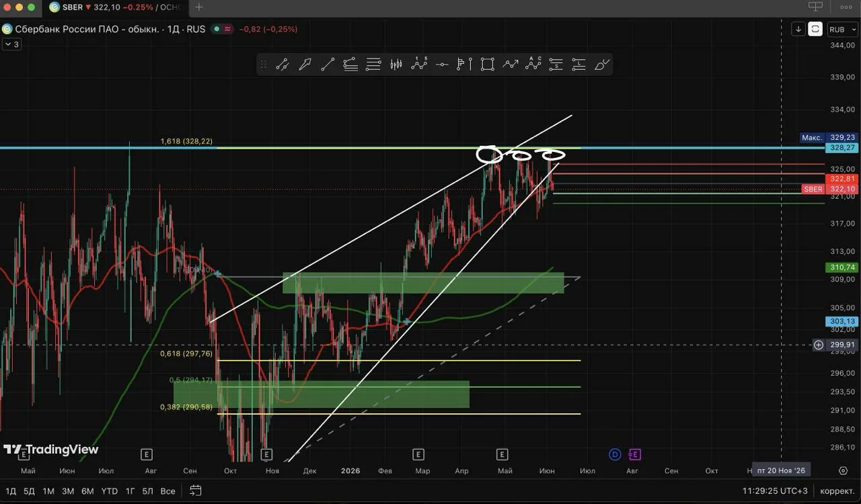Set range to 6М
This screenshot has width=861, height=504.
click(87, 491)
